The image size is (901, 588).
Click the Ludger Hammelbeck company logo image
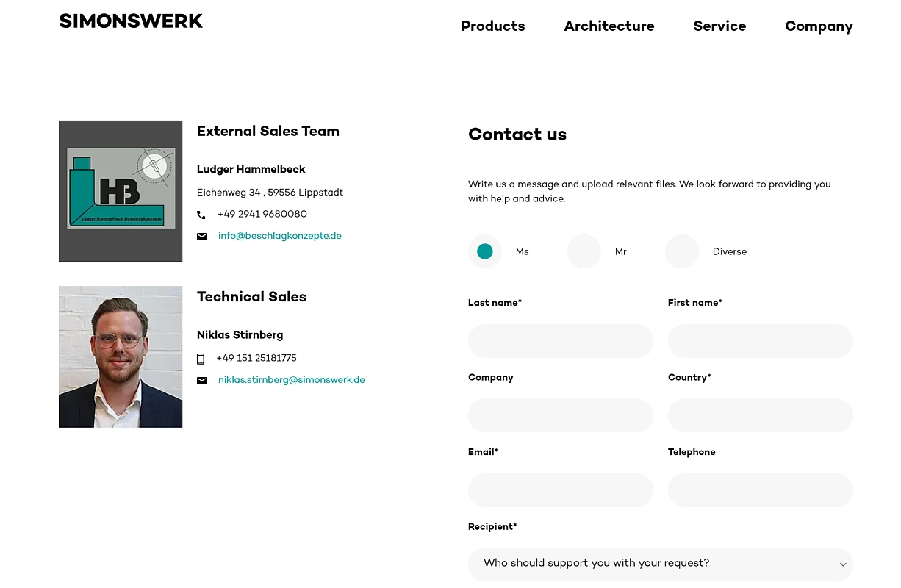pyautogui.click(x=121, y=191)
